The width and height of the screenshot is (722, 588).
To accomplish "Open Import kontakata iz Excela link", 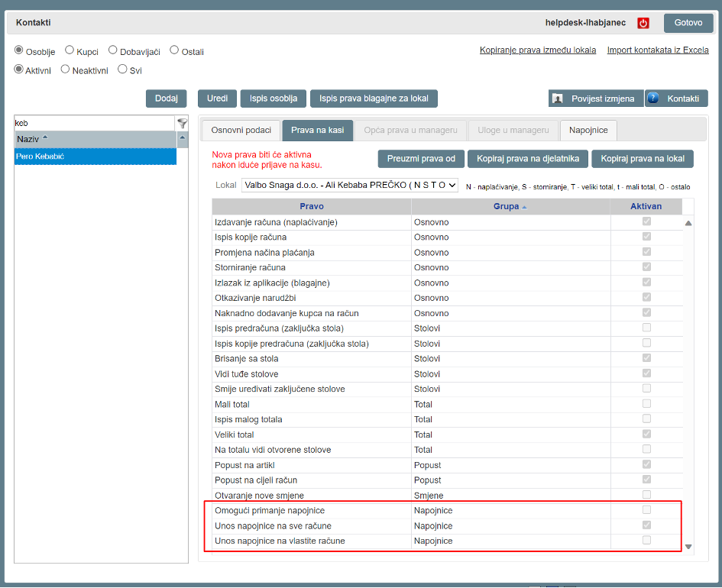I will [x=657, y=50].
